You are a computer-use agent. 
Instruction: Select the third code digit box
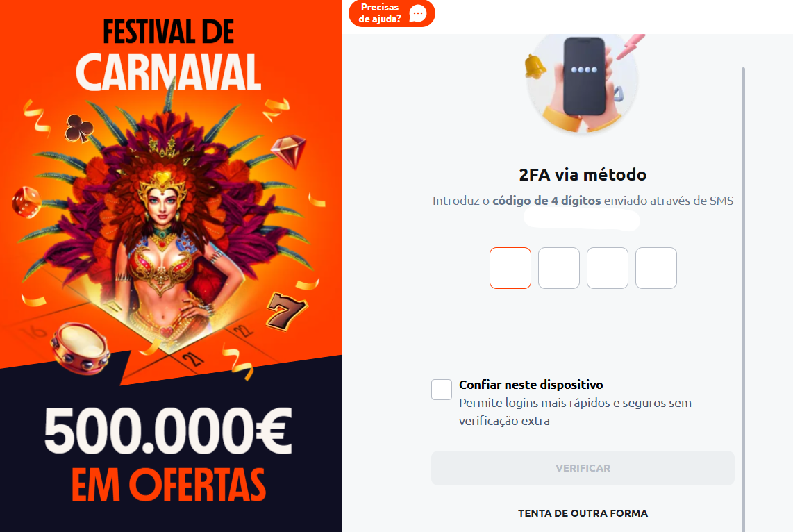tap(608, 268)
